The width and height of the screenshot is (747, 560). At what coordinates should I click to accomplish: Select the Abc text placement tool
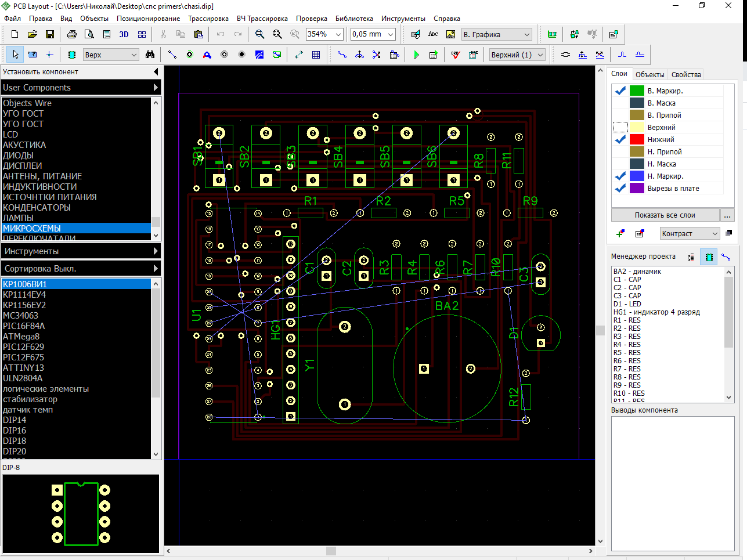[433, 35]
